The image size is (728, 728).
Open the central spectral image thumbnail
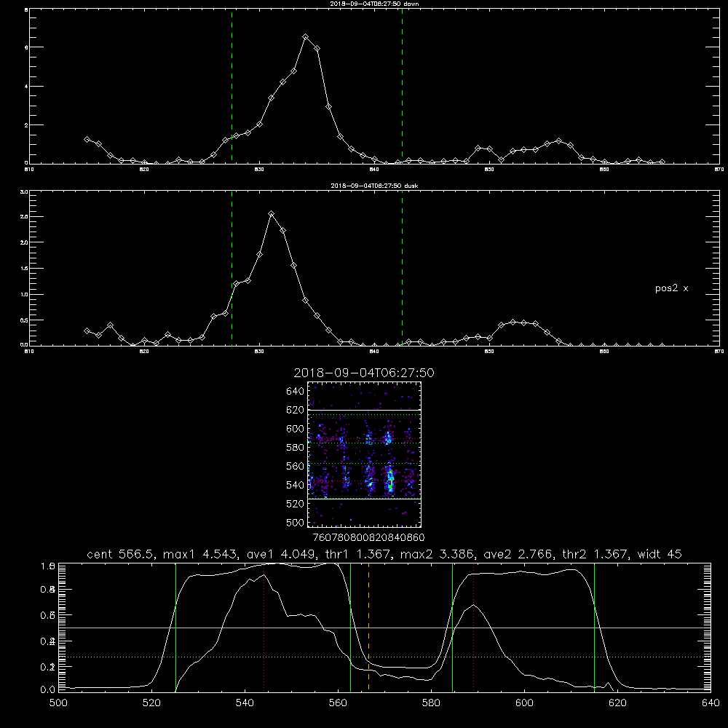(x=364, y=454)
